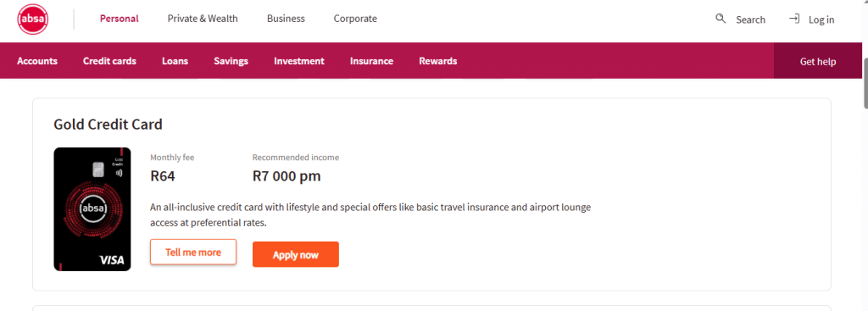Click the log in arrow icon
868x311 pixels.
[794, 19]
